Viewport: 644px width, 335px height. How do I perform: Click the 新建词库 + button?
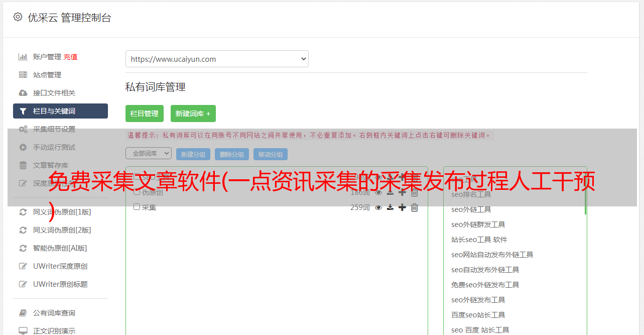(x=193, y=114)
